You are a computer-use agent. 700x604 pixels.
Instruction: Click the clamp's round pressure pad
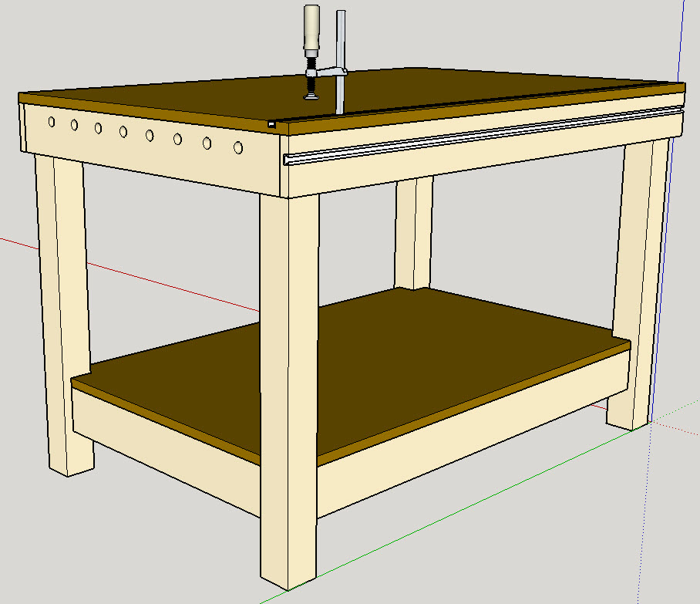coord(311,96)
